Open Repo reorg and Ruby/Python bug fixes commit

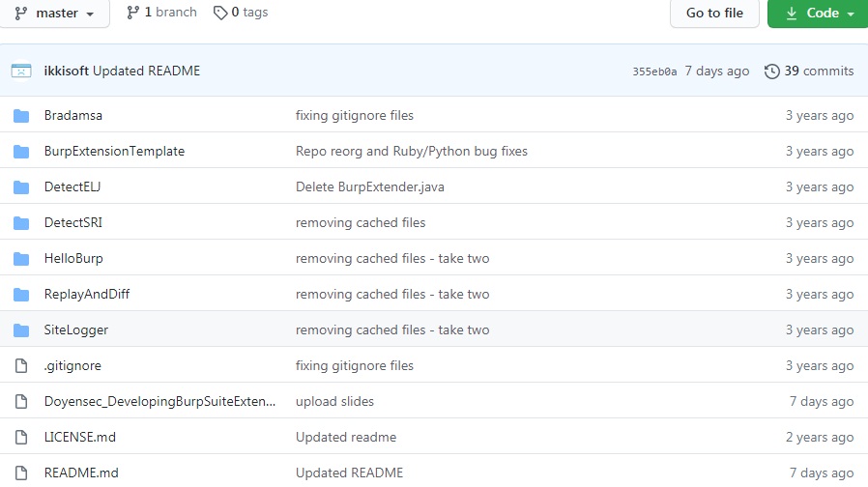[x=412, y=151]
